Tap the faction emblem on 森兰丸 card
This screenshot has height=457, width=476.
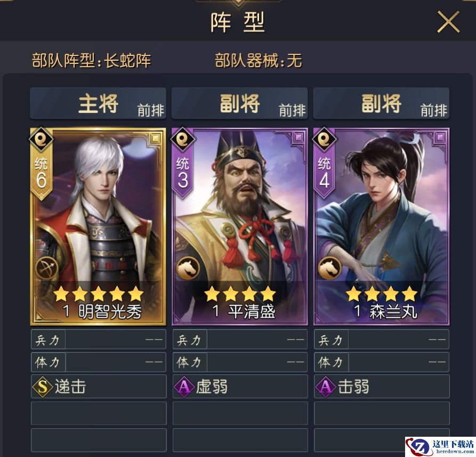pos(324,139)
